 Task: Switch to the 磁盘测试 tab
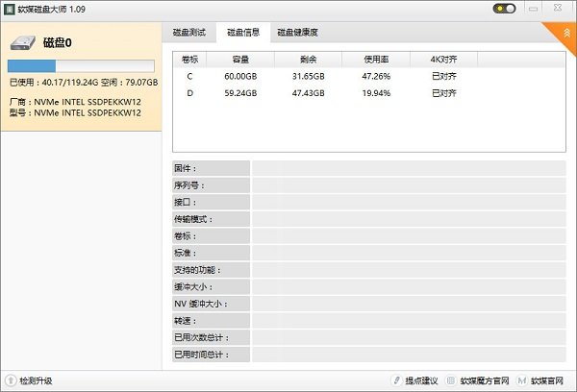(x=189, y=33)
